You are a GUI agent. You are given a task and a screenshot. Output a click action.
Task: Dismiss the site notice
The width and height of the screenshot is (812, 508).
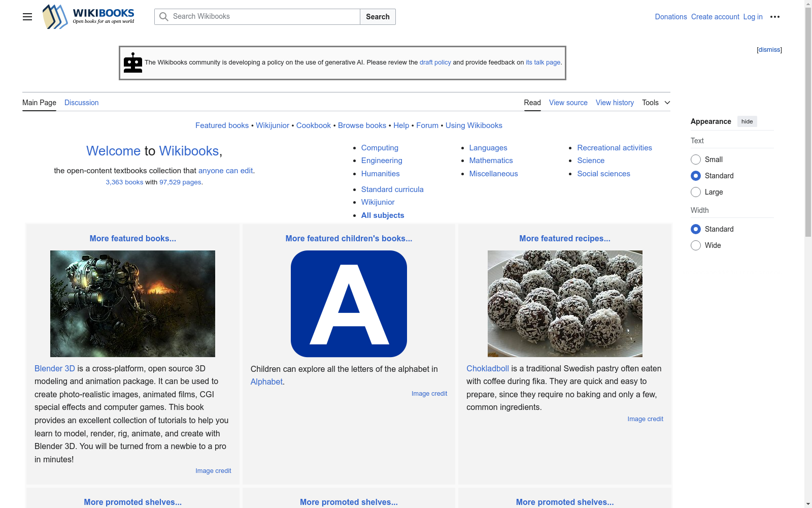click(769, 50)
